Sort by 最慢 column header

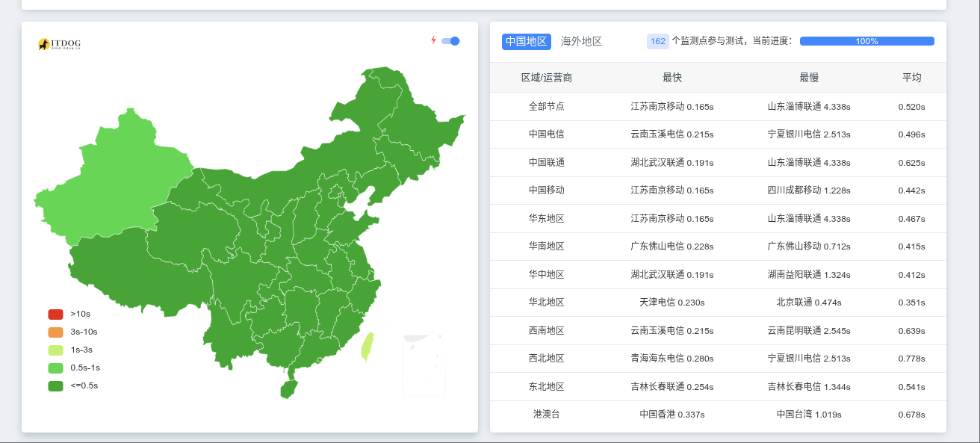808,78
